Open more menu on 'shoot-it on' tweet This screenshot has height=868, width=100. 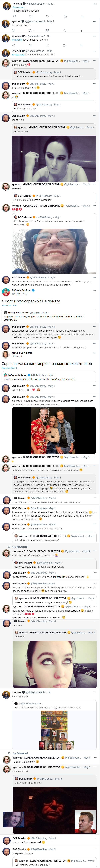tap(95, 116)
